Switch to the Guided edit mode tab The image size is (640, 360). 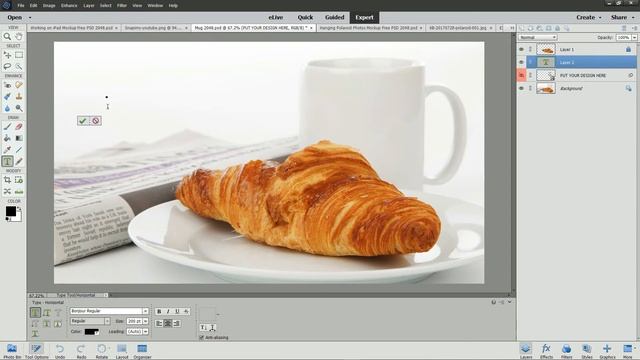click(334, 17)
